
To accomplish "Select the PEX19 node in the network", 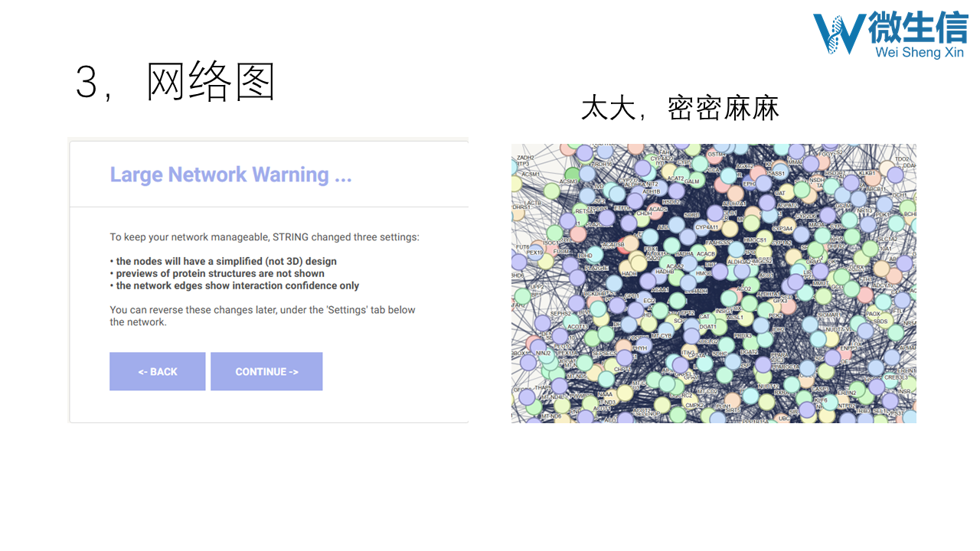I will pos(534,253).
